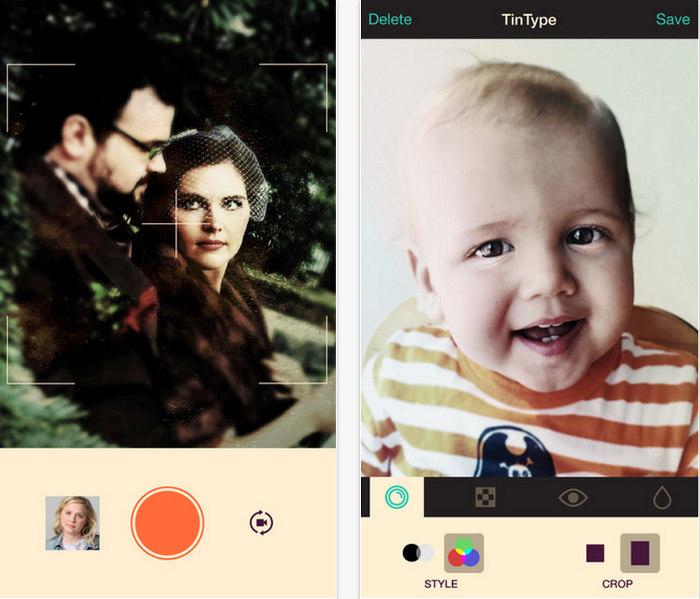The image size is (700, 599).
Task: Select the portrait rectangle crop option
Action: [640, 553]
